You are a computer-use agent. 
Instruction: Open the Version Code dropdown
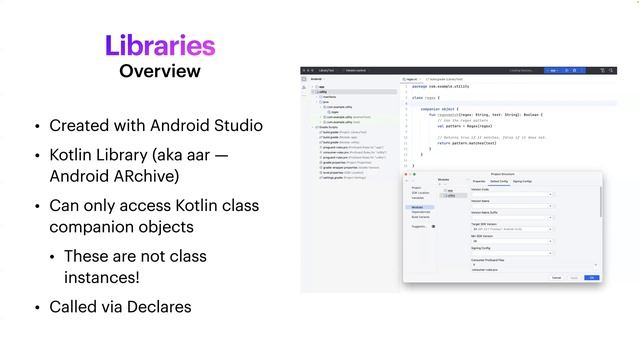512,194
